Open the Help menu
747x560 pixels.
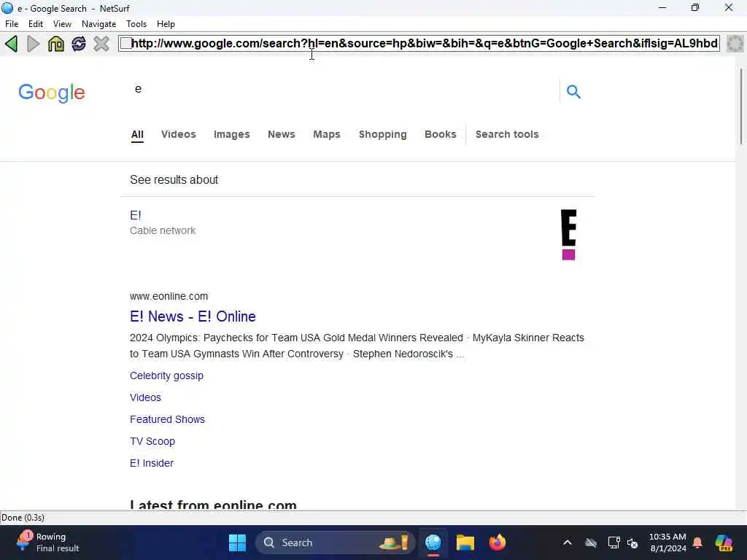click(x=166, y=24)
